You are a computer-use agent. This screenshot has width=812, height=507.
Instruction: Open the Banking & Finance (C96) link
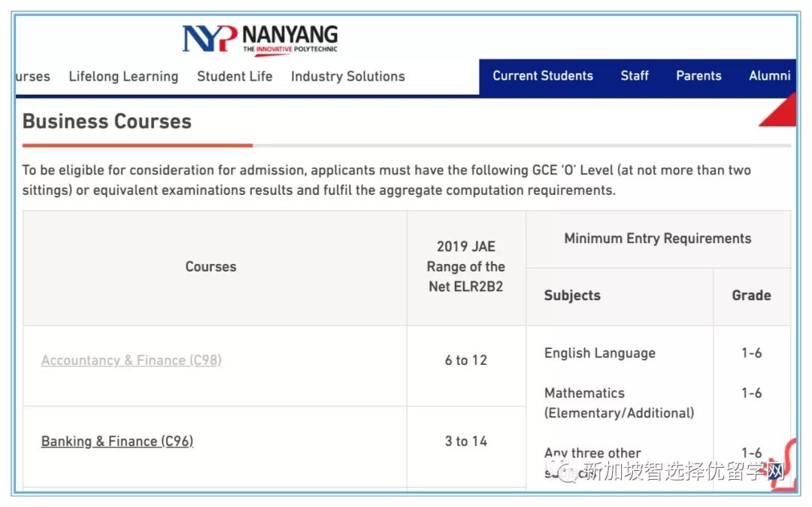117,442
